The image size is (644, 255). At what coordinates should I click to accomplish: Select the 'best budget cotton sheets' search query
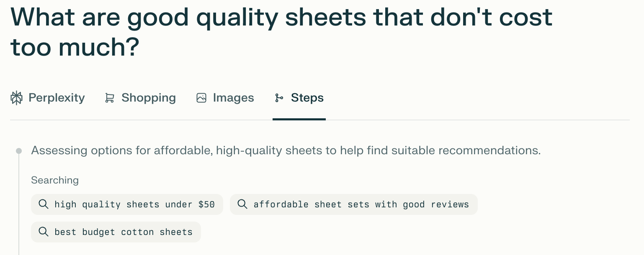point(116,232)
